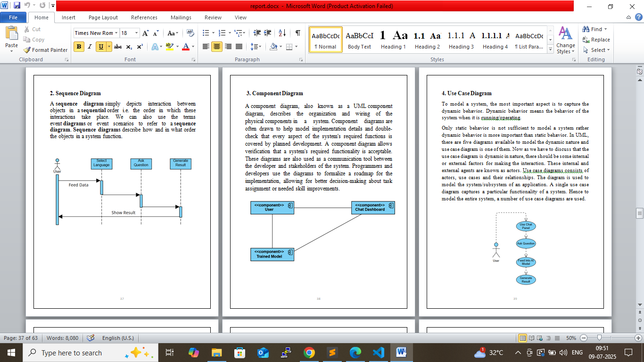
Task: Click the Increase Indent icon
Action: (268, 33)
